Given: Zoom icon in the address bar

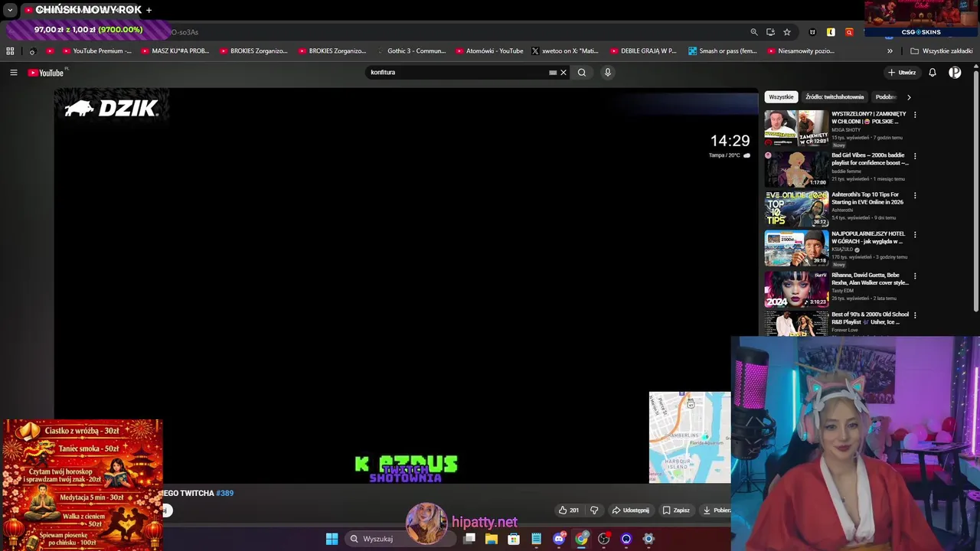Looking at the screenshot, I should (x=754, y=32).
